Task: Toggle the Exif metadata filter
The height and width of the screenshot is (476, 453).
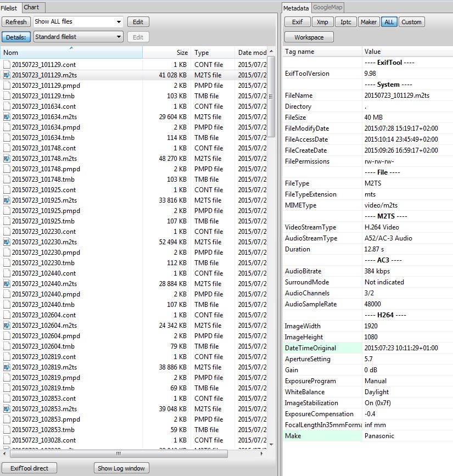Action: [x=297, y=22]
